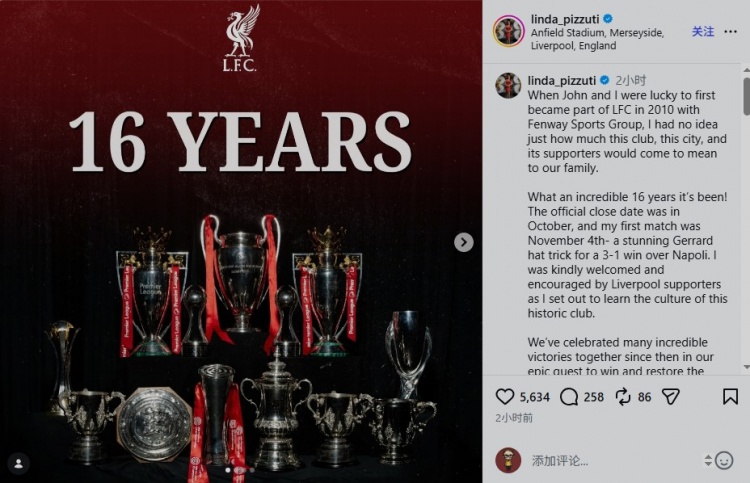Save post with the bookmark icon
Screen dimensions: 750x483
[730, 396]
